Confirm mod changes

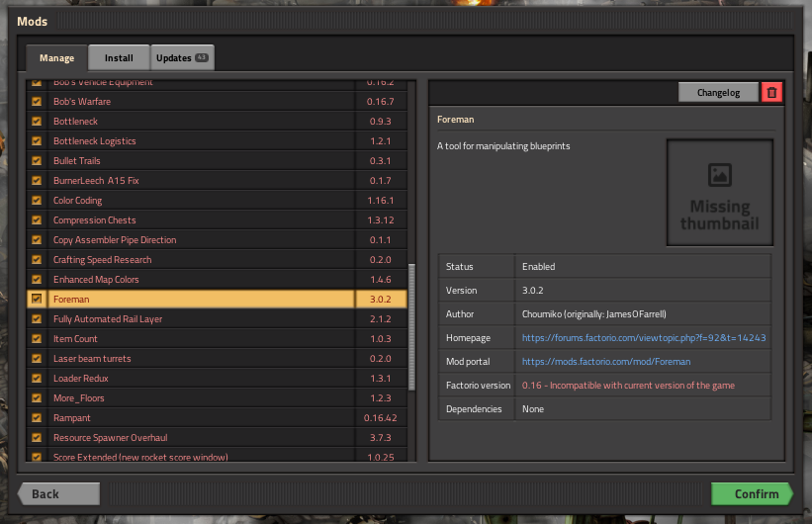pos(752,494)
